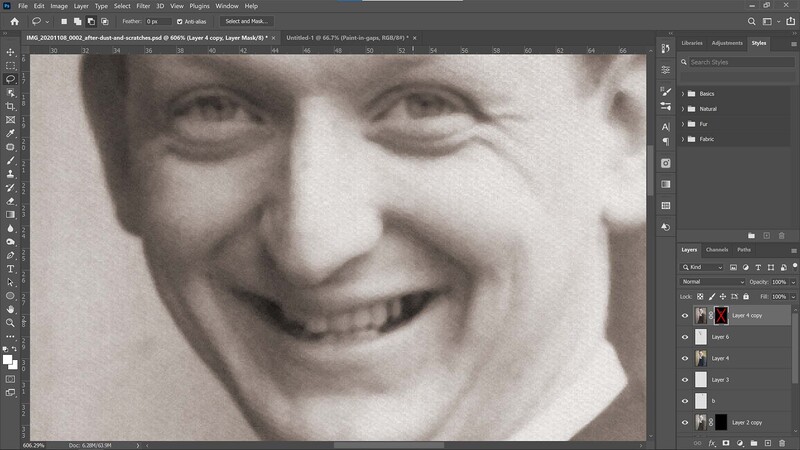The image size is (800, 450).
Task: Select the Eraser tool
Action: 10,201
